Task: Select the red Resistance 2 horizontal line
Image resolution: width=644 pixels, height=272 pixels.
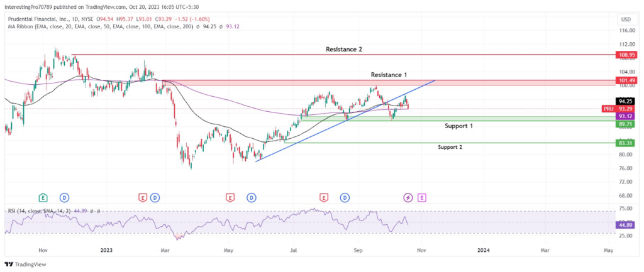Action: point(343,55)
